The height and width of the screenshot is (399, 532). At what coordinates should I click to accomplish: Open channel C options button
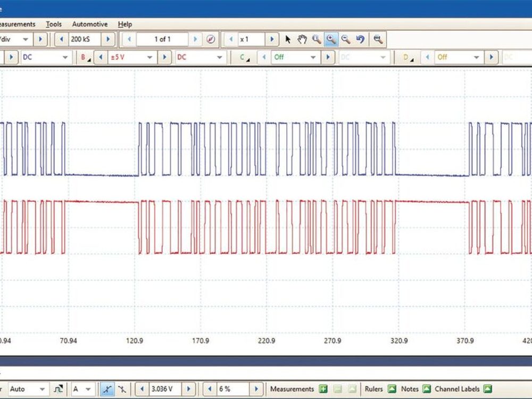point(244,57)
